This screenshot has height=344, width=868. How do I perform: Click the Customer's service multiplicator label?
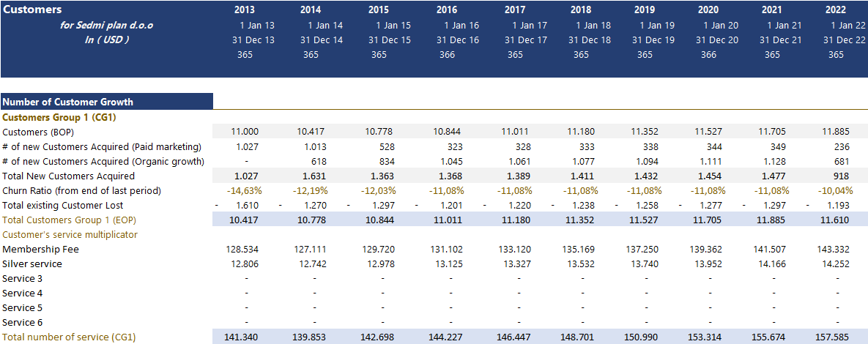click(70, 234)
